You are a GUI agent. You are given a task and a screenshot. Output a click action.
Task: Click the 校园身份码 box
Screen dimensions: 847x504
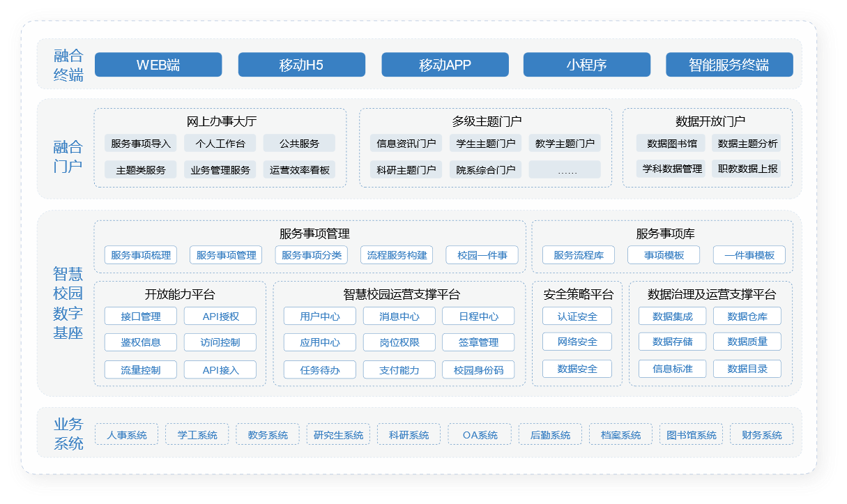coord(478,370)
